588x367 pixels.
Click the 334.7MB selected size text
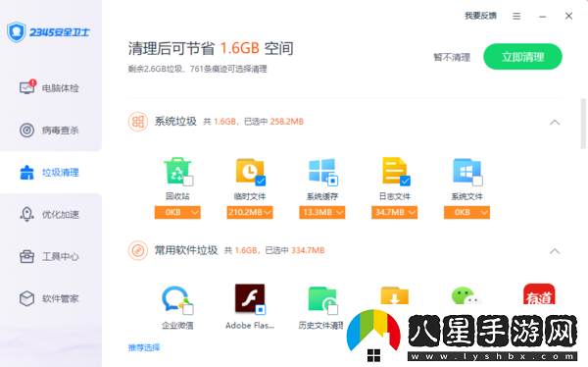pos(308,250)
